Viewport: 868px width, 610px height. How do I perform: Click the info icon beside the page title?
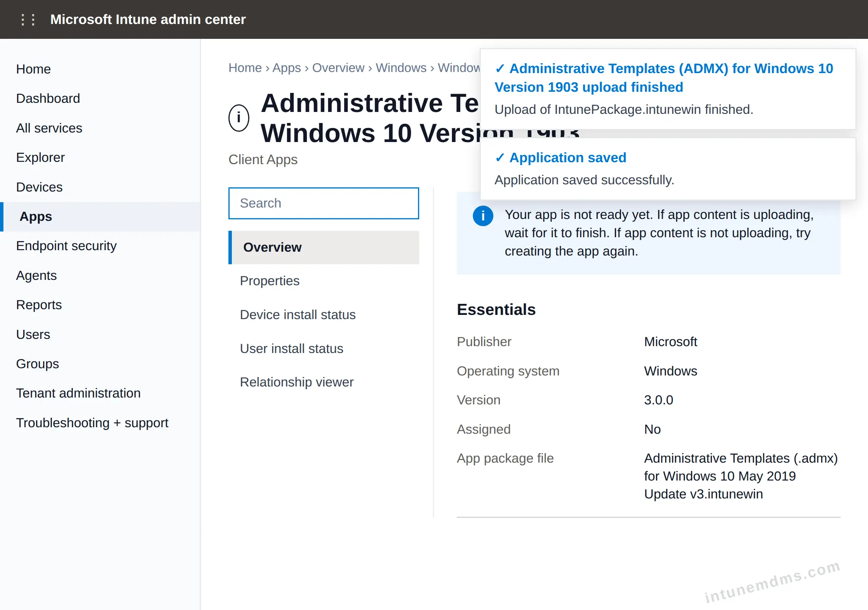point(239,118)
